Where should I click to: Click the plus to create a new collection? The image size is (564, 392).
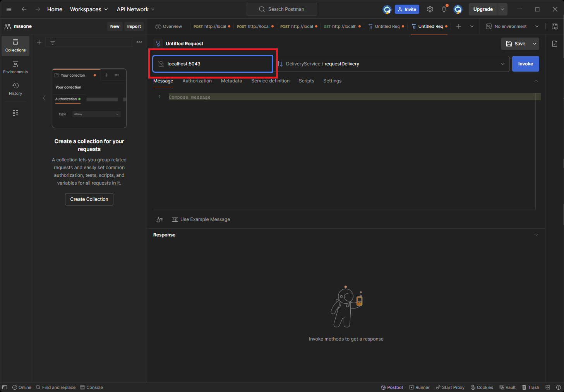[39, 42]
